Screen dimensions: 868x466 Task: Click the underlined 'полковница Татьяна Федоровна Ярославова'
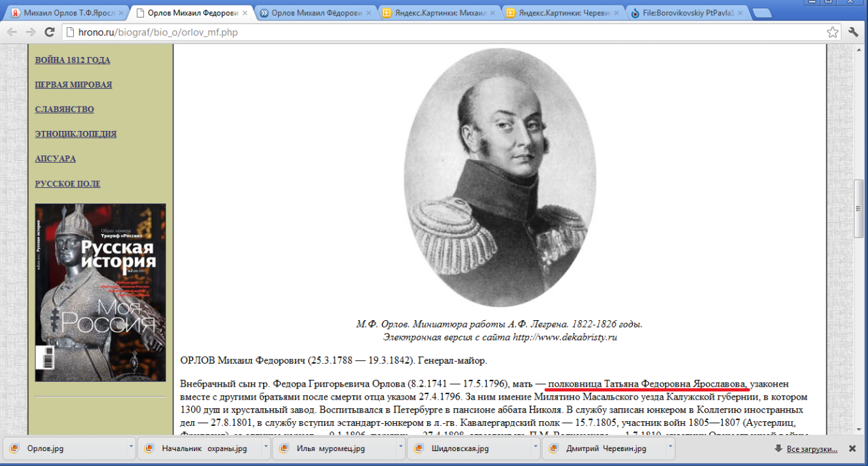coord(648,384)
